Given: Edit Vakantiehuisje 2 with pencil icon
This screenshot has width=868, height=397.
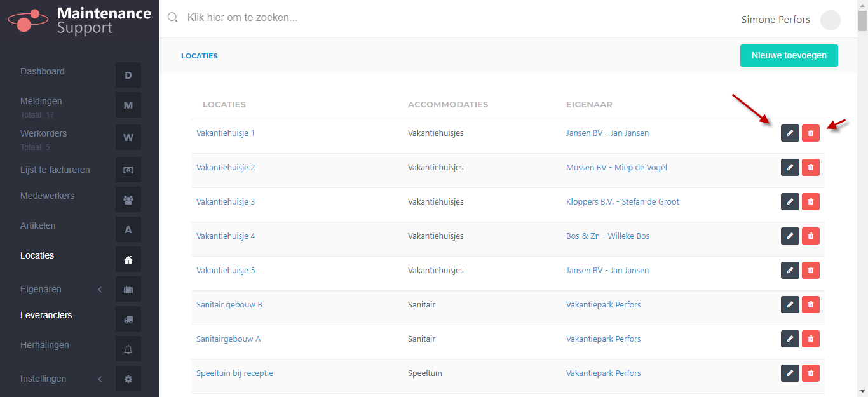Looking at the screenshot, I should pos(790,167).
